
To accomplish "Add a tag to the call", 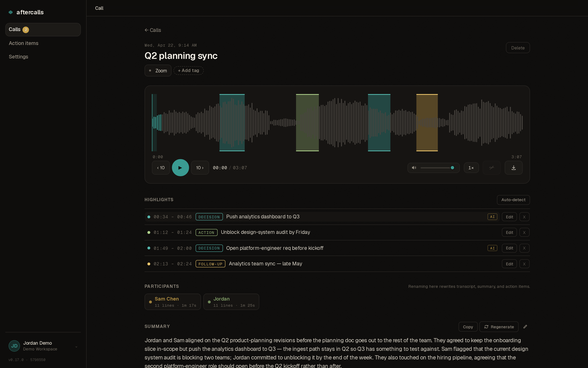I will (189, 71).
